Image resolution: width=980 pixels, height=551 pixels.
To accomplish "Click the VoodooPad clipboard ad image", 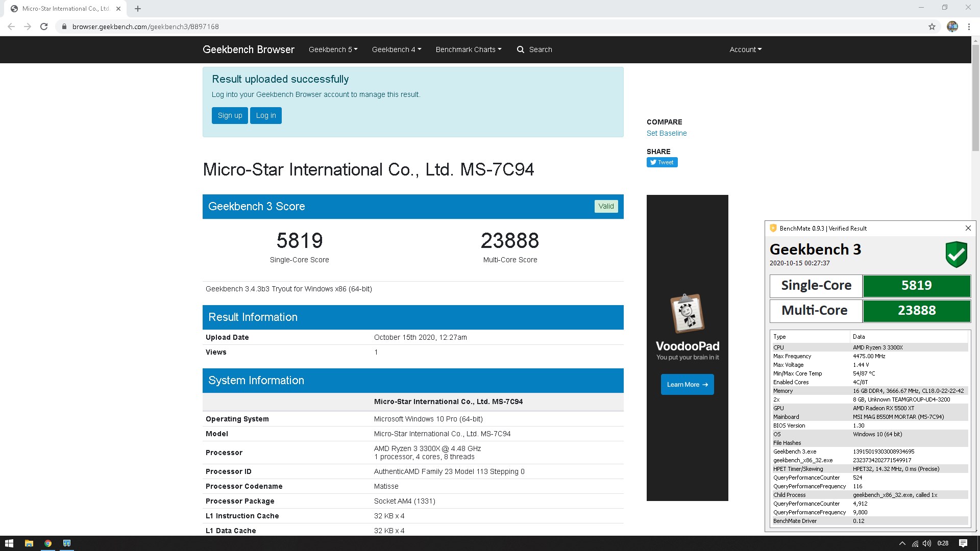I will point(687,313).
